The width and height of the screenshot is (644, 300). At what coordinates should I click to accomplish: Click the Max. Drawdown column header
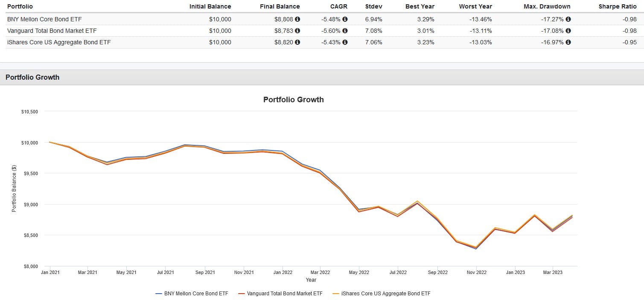547,6
